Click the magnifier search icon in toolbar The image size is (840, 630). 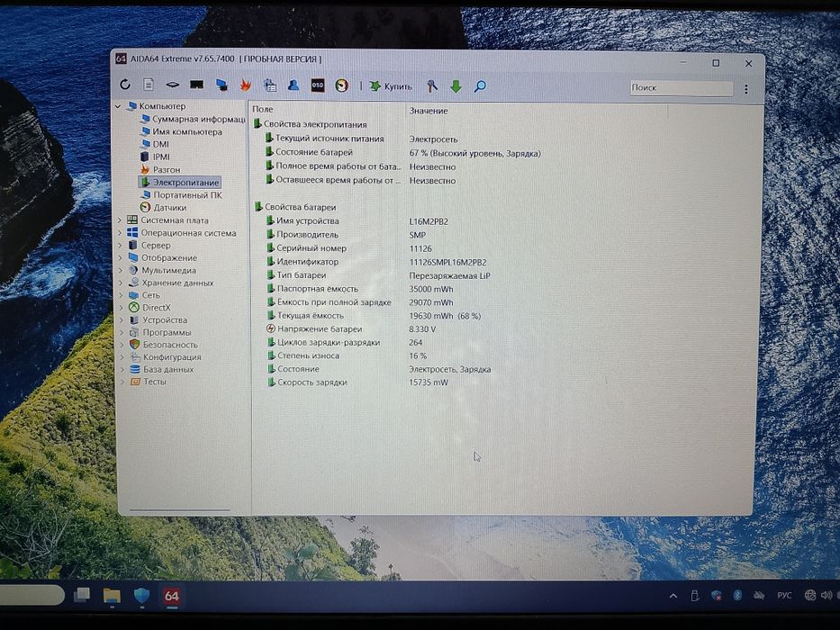[x=480, y=86]
